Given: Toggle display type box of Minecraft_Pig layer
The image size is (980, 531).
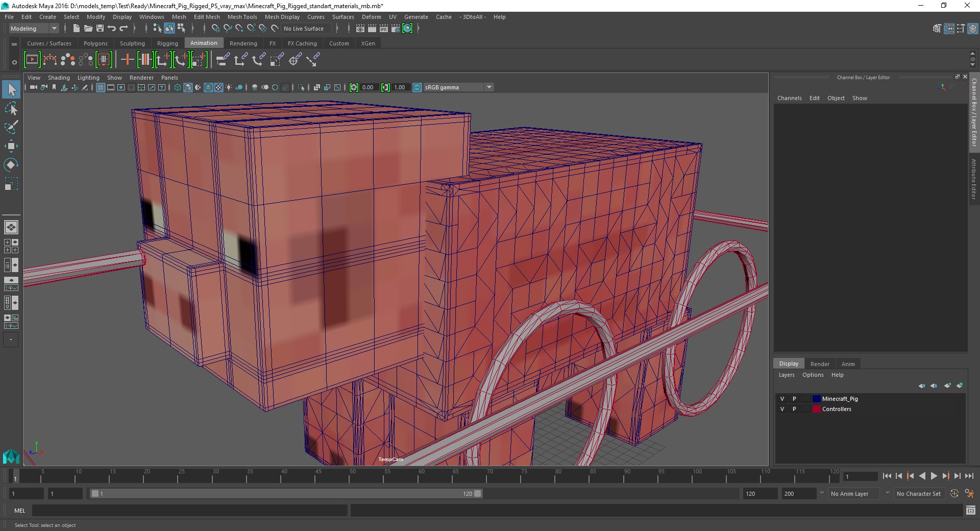Looking at the screenshot, I should point(805,399).
